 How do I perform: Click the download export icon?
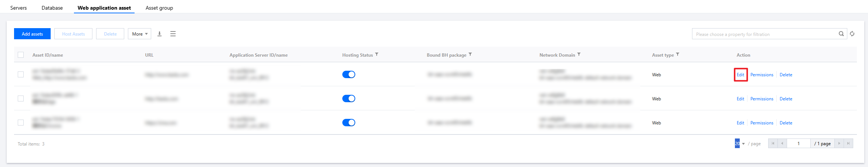pos(159,34)
